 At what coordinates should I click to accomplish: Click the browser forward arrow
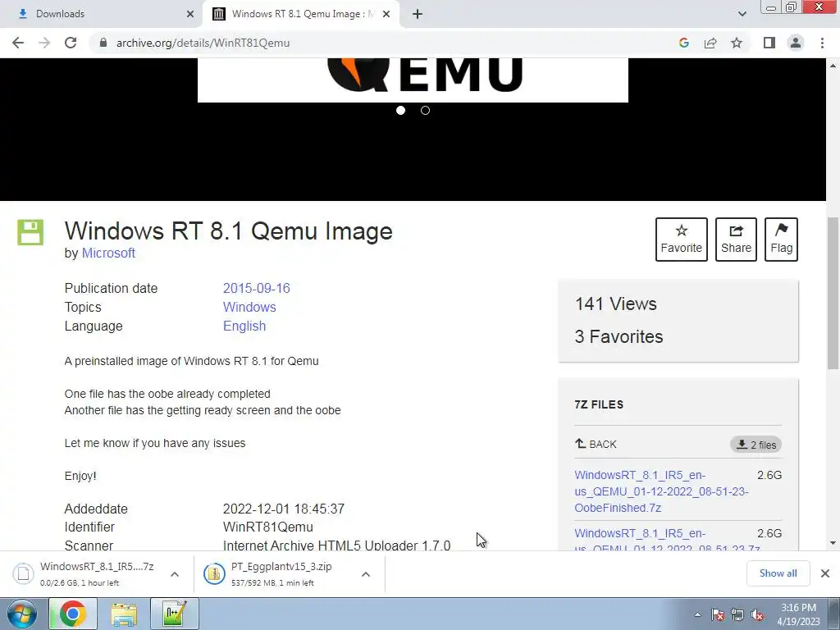click(x=44, y=43)
